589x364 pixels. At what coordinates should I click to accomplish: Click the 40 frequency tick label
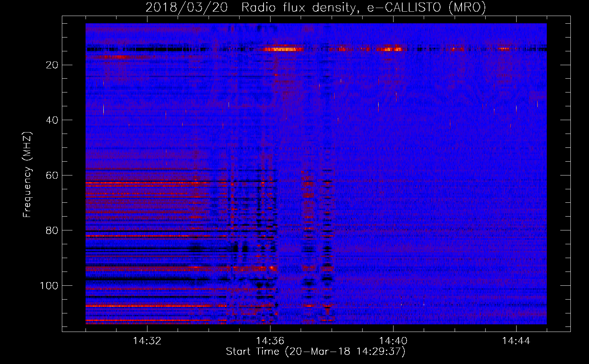pyautogui.click(x=52, y=120)
